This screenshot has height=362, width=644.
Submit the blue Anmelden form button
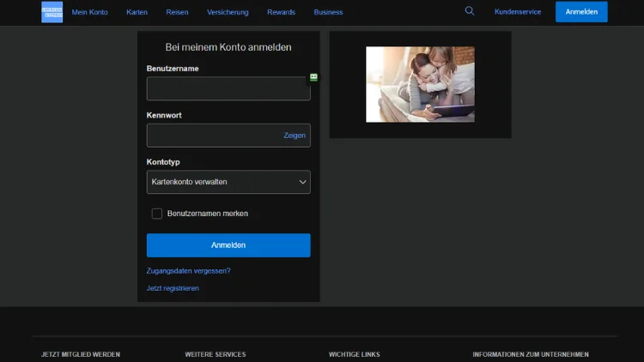228,245
